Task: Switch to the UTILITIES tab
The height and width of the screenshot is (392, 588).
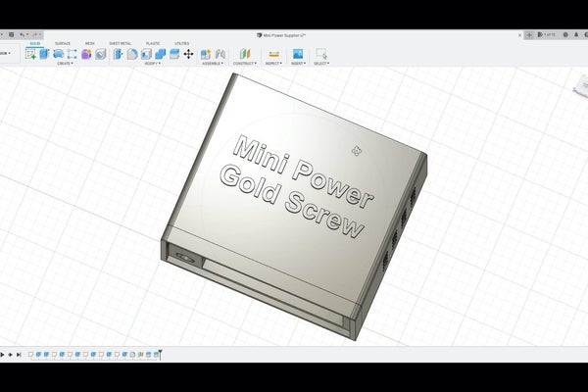Action: 182,43
